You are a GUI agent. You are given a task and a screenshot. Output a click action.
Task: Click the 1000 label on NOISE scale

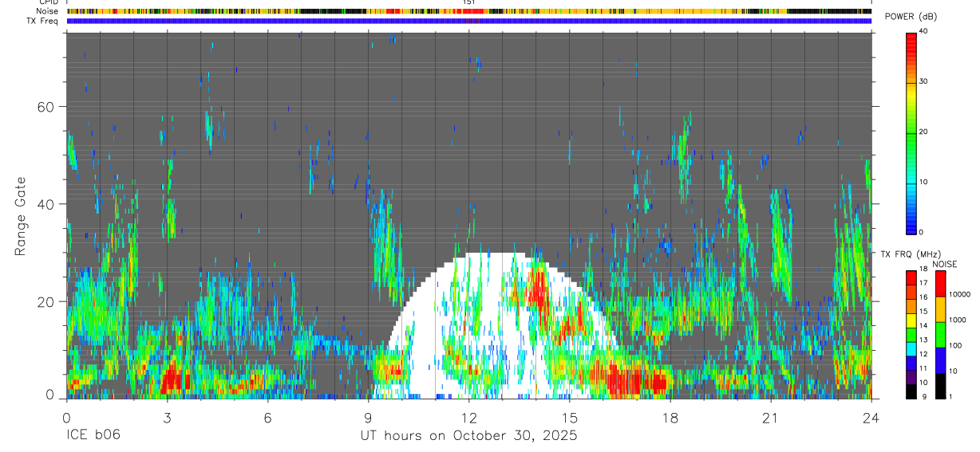pyautogui.click(x=958, y=320)
